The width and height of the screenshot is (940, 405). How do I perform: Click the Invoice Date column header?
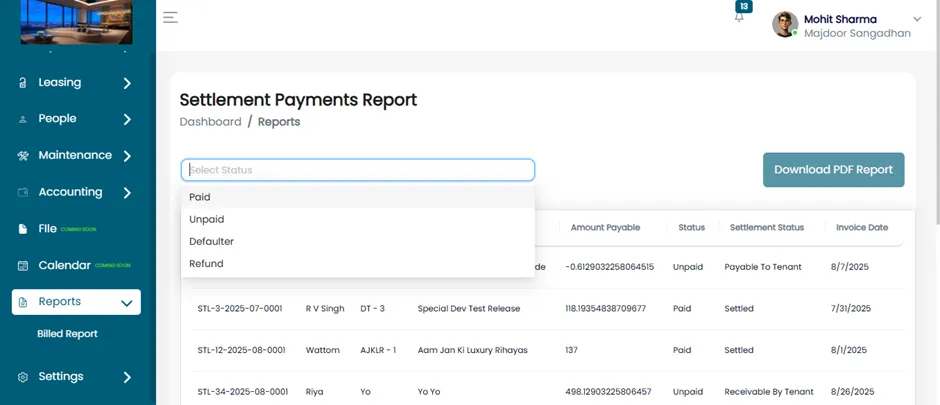pyautogui.click(x=862, y=228)
